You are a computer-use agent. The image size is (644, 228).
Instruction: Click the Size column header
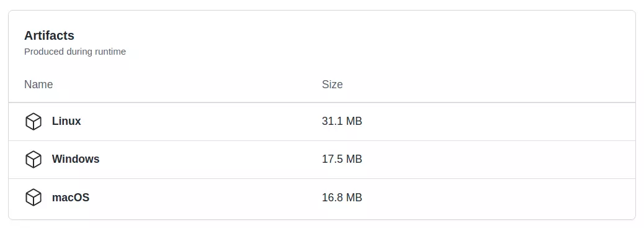pyautogui.click(x=333, y=84)
